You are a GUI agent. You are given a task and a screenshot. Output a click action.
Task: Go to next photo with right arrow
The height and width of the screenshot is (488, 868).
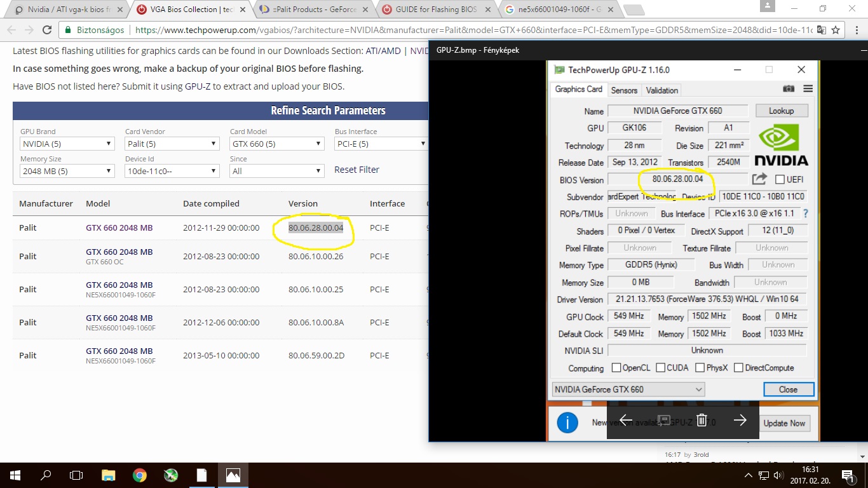[x=740, y=420]
